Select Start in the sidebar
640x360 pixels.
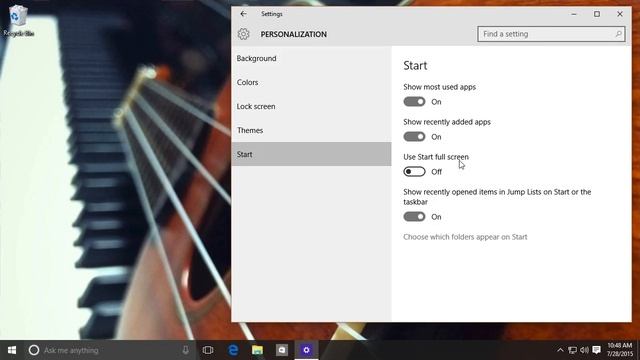coord(311,154)
